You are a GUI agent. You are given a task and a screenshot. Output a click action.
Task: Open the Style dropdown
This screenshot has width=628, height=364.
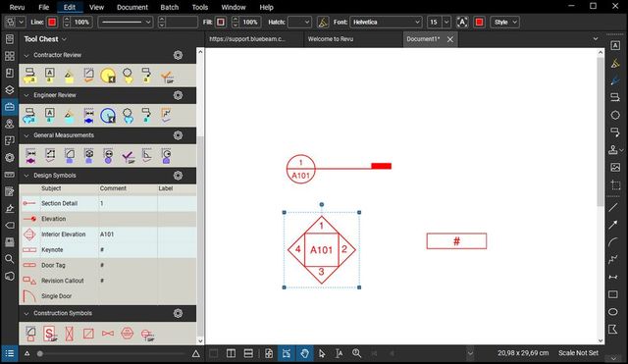[x=505, y=22]
